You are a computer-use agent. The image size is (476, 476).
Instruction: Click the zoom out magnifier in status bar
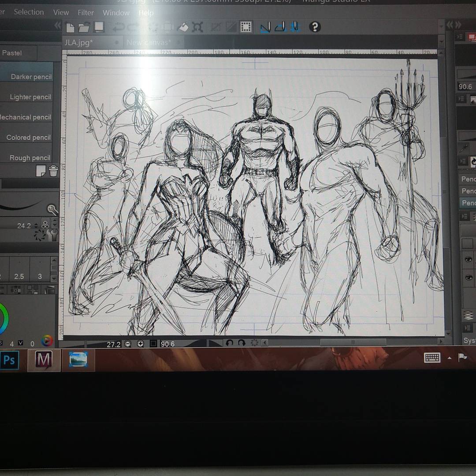(x=127, y=344)
